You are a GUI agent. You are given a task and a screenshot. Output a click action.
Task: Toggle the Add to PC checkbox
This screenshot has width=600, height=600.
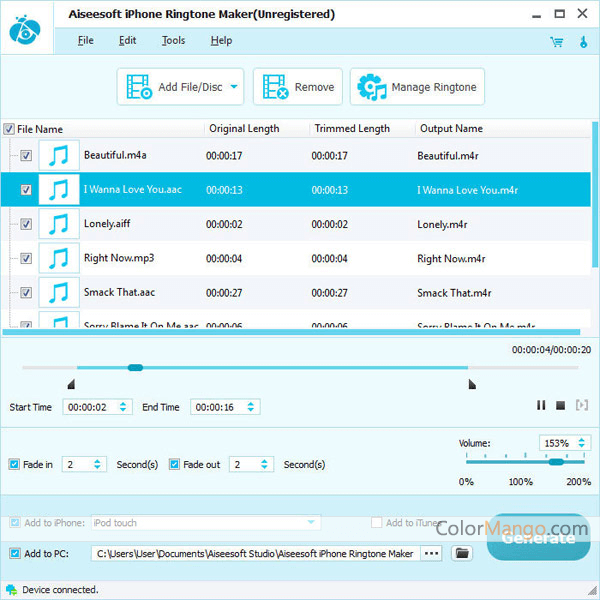point(14,553)
